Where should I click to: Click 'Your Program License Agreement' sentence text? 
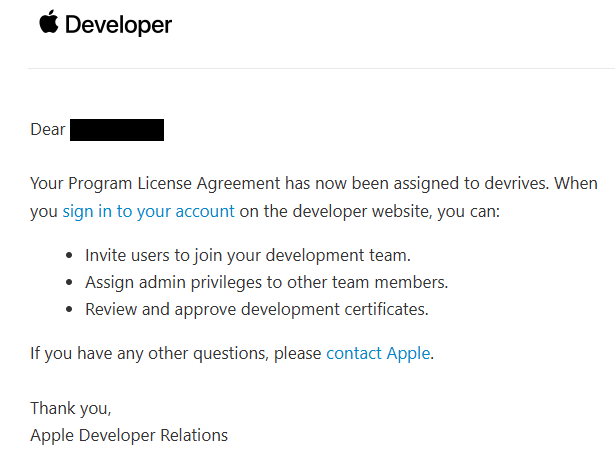point(155,184)
